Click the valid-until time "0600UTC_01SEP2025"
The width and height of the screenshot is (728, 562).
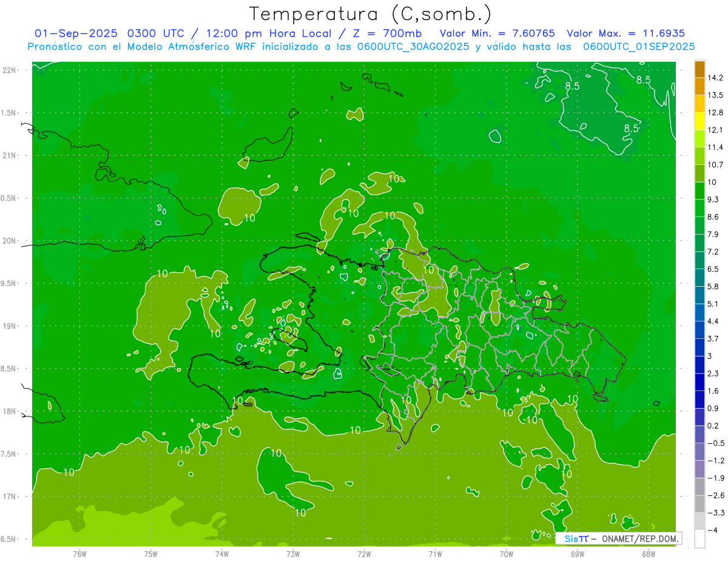(x=639, y=47)
